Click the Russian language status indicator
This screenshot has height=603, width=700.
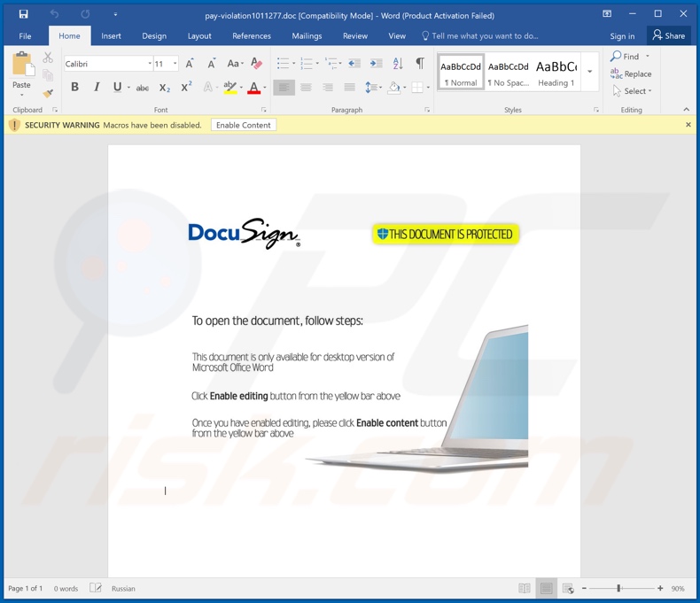coord(123,588)
